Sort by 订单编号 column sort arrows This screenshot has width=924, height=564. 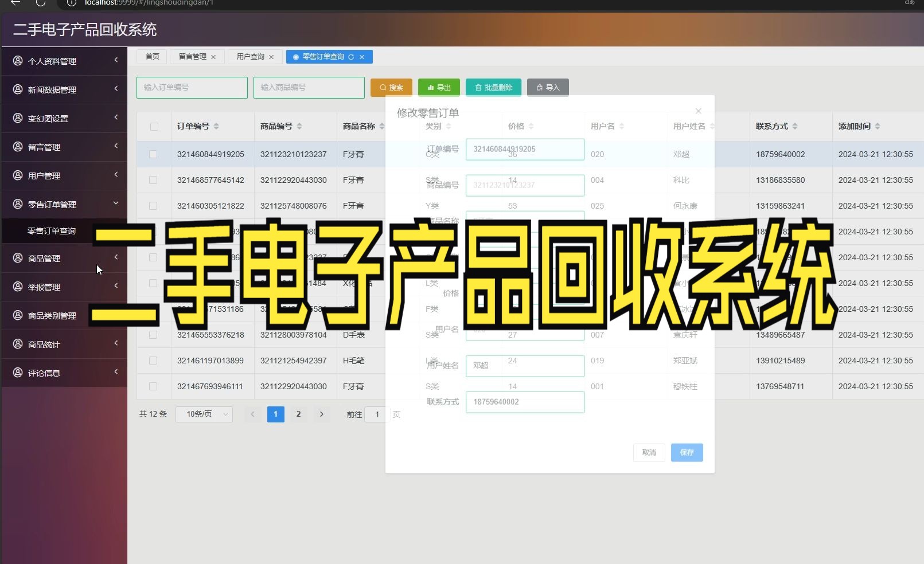(216, 126)
